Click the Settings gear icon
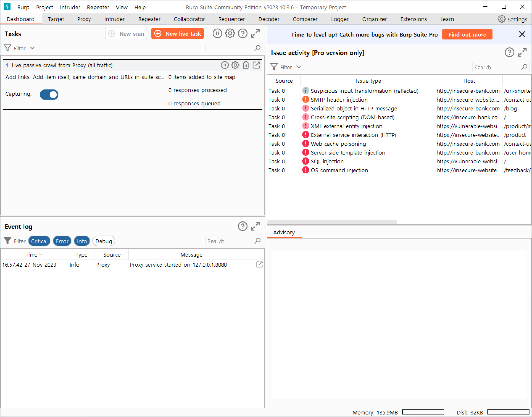Viewport: 532px width, 417px height. [502, 19]
